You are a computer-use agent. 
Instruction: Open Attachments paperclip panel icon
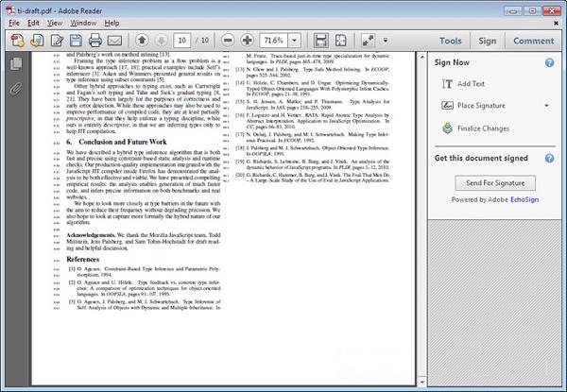[x=16, y=89]
